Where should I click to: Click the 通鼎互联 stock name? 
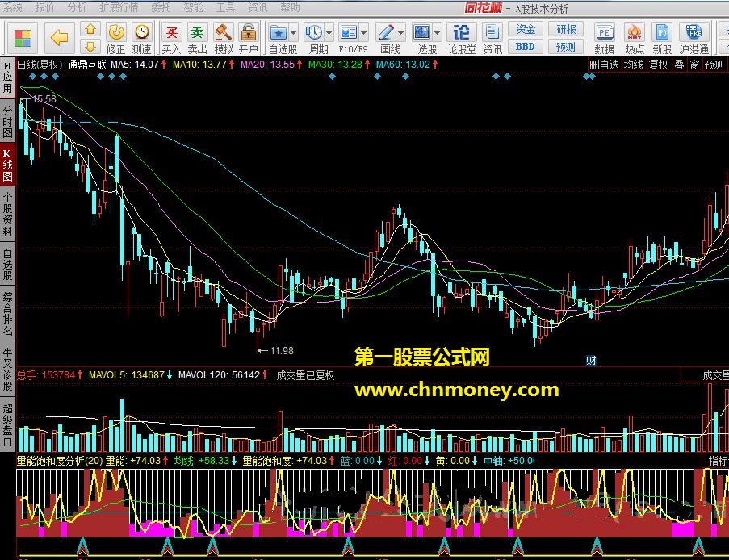[87, 65]
